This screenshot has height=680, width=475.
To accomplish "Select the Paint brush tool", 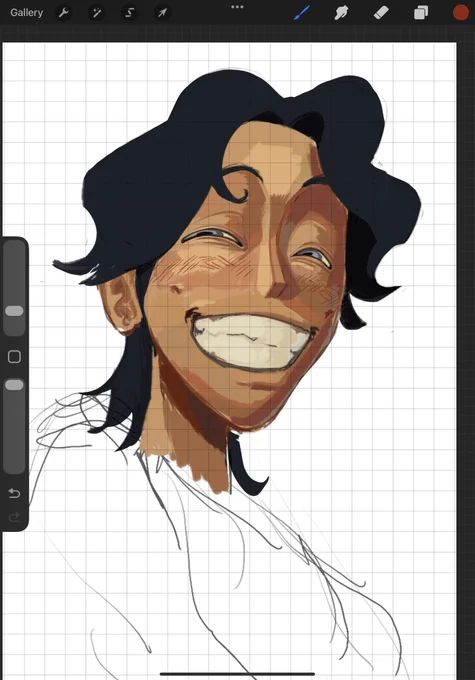I will pos(302,13).
